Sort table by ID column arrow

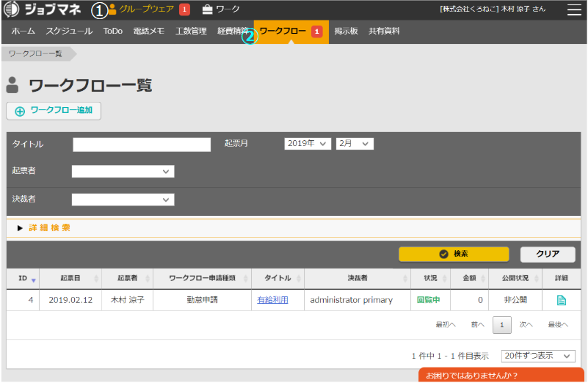click(33, 280)
